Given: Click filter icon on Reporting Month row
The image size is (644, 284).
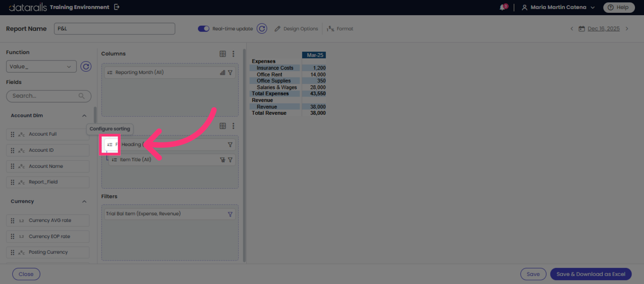Looking at the screenshot, I should (x=230, y=73).
